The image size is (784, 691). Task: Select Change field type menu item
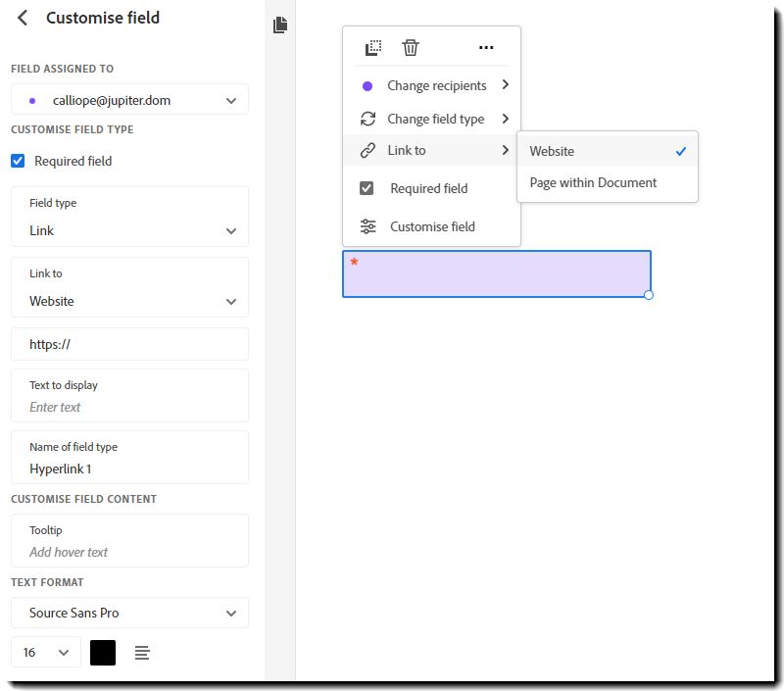click(432, 119)
